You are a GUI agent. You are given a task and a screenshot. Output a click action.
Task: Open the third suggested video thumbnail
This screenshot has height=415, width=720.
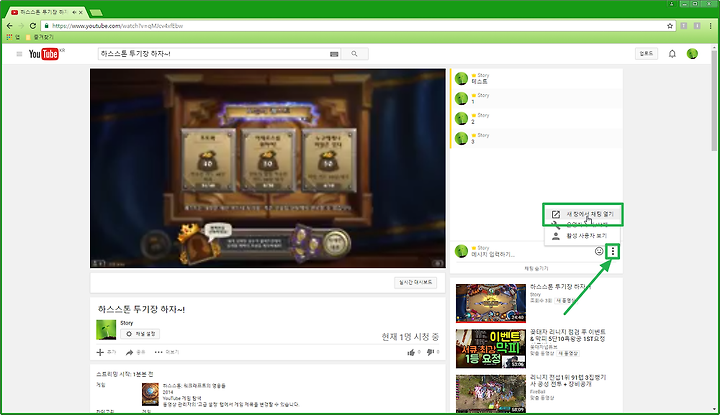coord(491,394)
